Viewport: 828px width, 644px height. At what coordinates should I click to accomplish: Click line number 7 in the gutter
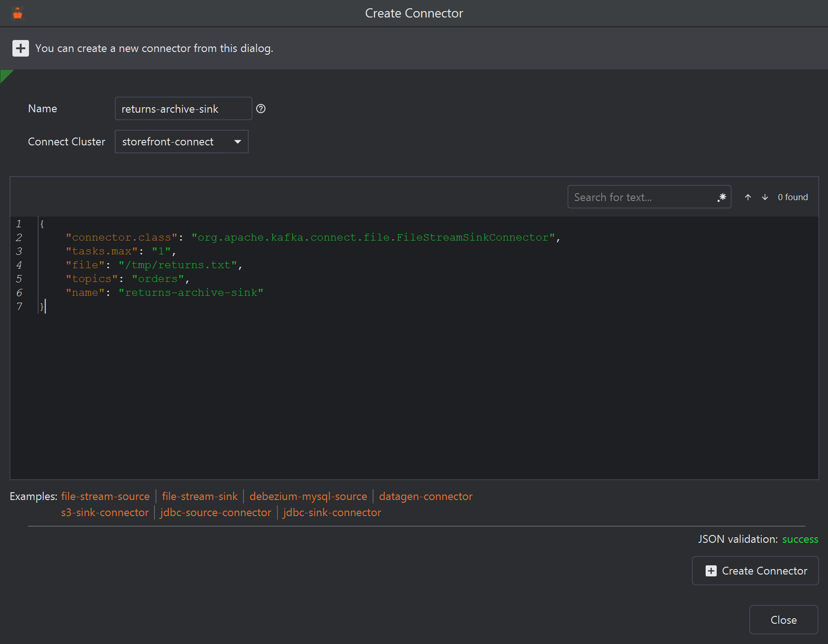19,306
